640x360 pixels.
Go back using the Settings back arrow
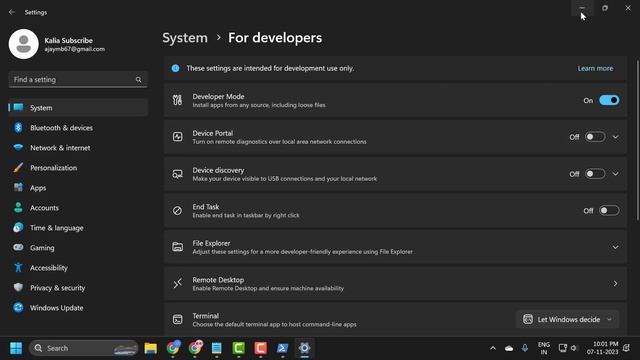pos(12,12)
